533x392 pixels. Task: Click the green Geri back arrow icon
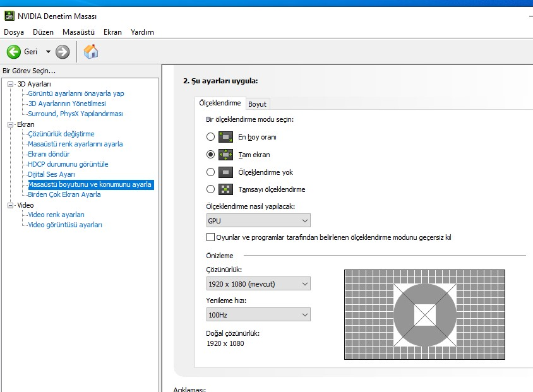14,52
